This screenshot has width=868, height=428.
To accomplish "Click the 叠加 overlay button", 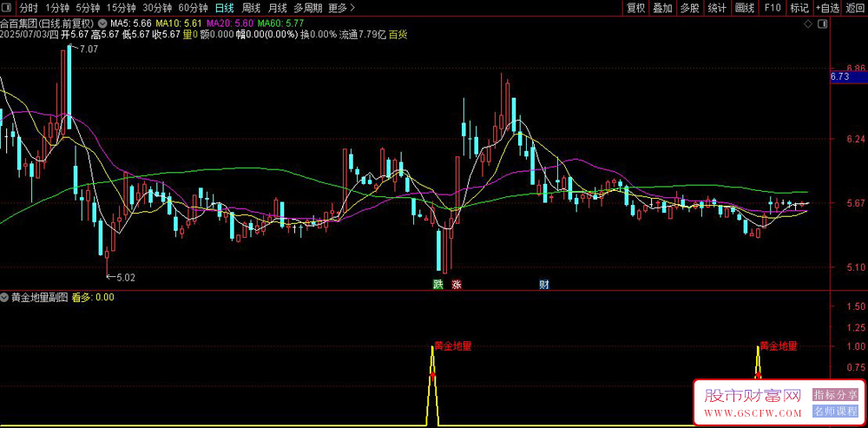I will point(662,8).
